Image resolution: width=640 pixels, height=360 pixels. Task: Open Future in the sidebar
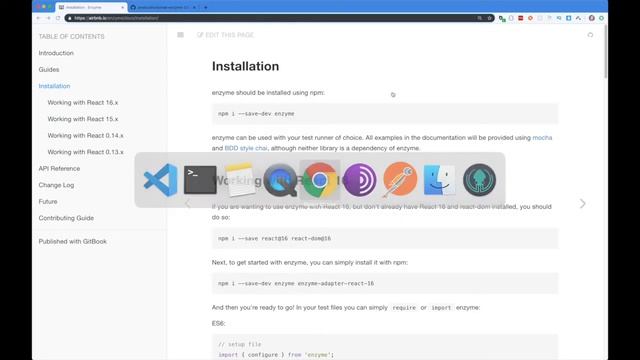48,202
